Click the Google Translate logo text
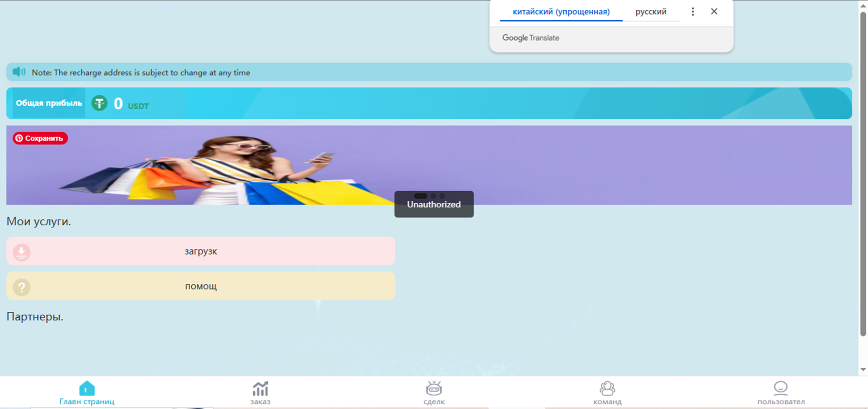Image resolution: width=868 pixels, height=409 pixels. (x=531, y=38)
